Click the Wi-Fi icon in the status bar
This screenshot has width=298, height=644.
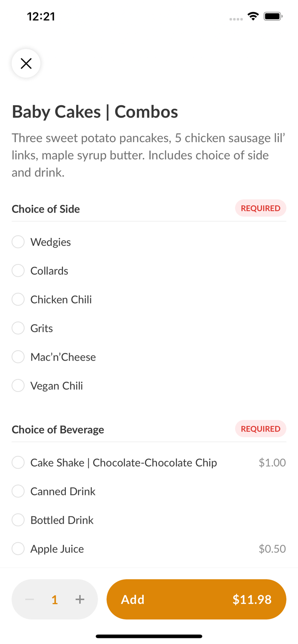point(253,16)
